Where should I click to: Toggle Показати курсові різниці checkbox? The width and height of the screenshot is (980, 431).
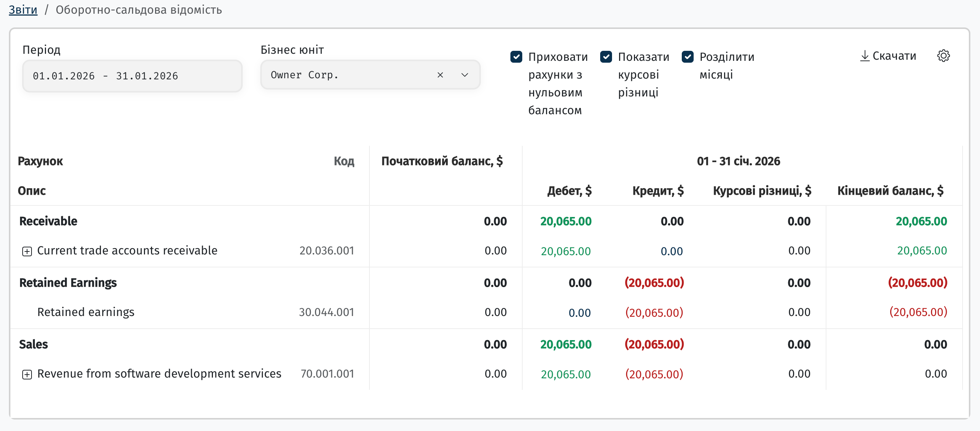(x=606, y=57)
